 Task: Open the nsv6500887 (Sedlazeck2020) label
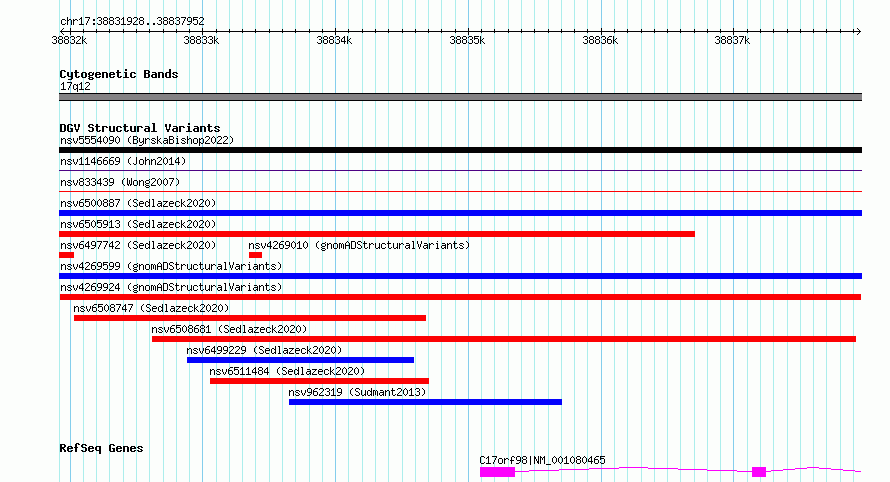(x=138, y=203)
